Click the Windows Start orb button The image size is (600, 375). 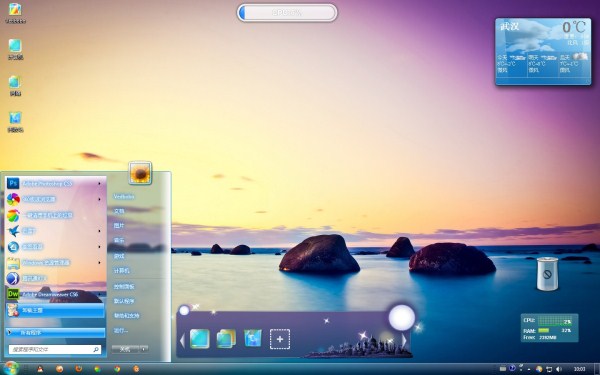coord(10,368)
